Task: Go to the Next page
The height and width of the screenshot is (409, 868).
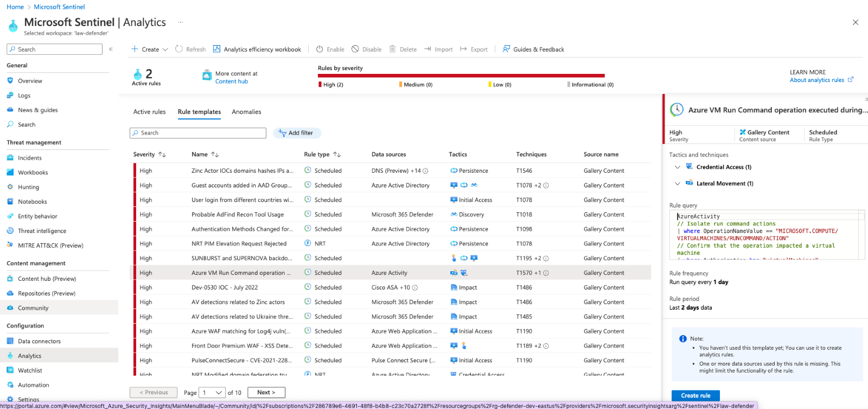Action: [266, 393]
